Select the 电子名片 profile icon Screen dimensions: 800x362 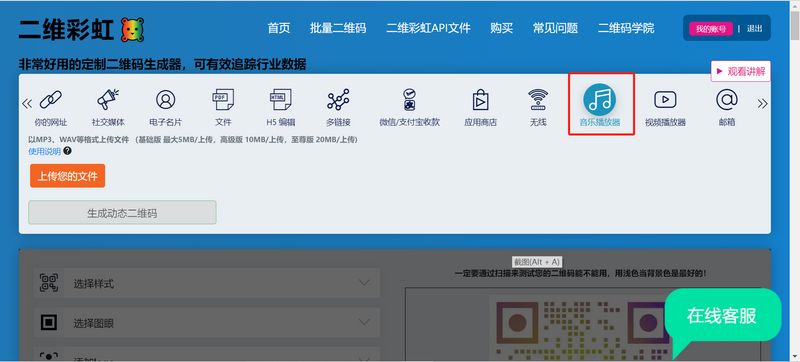coord(165,99)
